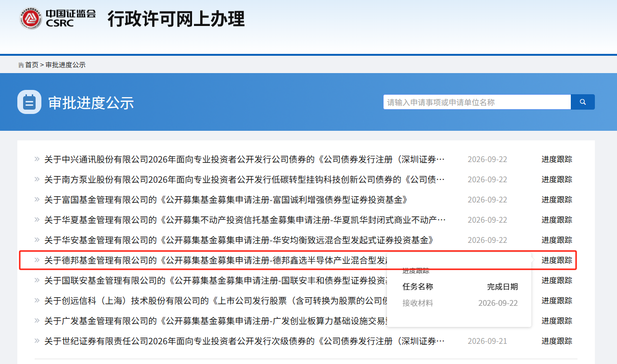Open the 世纪证券有限责任公司 bond entry
This screenshot has height=364, width=617.
(244, 341)
